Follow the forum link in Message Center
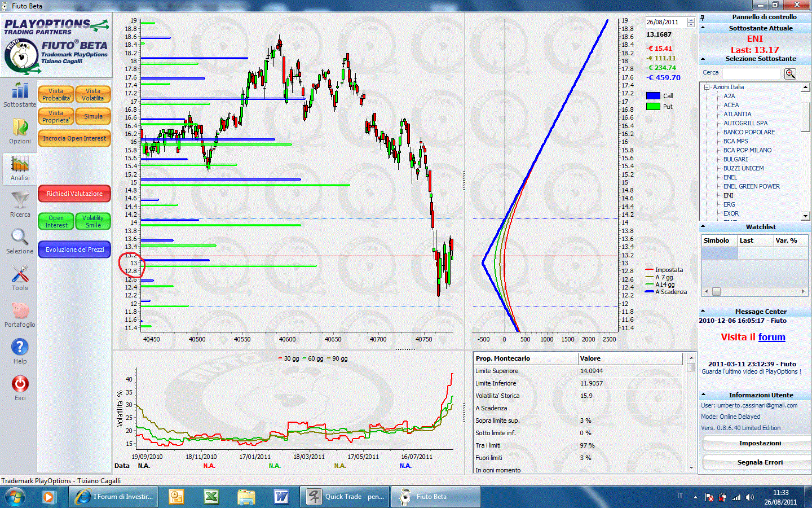The image size is (812, 508). 771,337
